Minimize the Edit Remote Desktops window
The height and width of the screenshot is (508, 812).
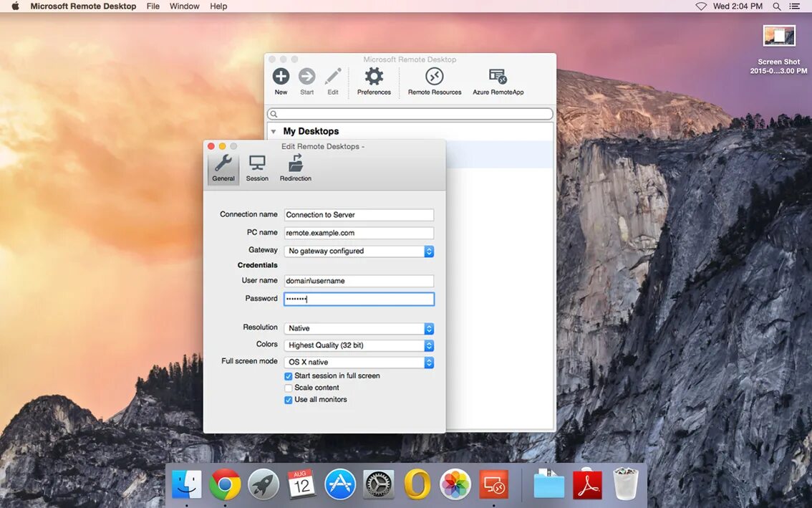222,146
